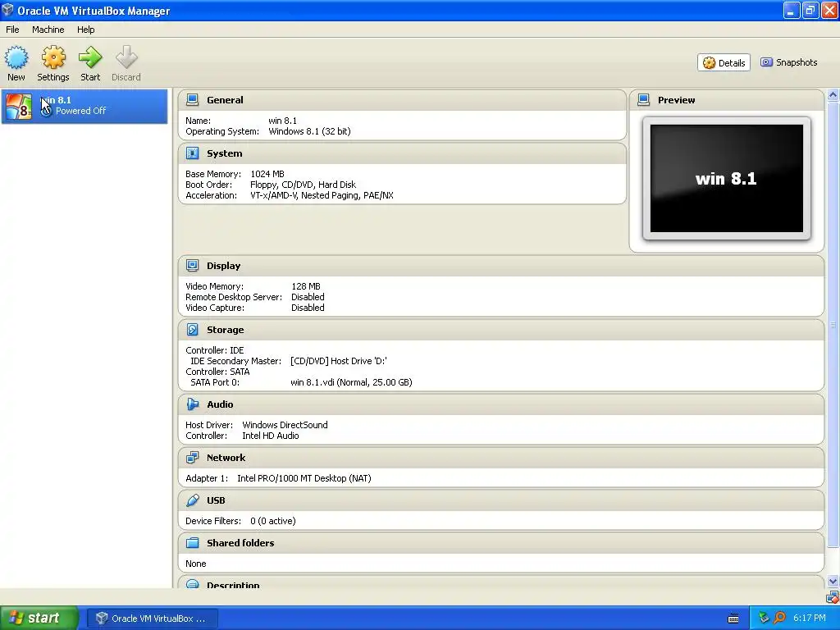Screen dimensions: 840x630
Task: Open the Windows start button
Action: pyautogui.click(x=39, y=618)
